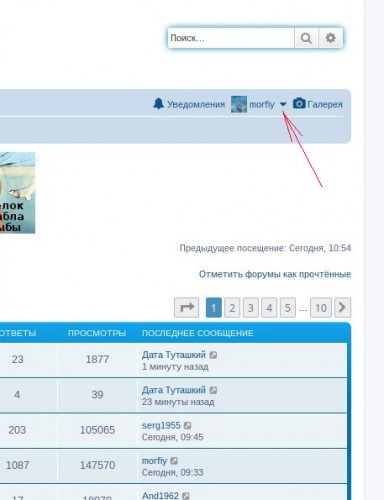View latest post icon in 1 минуту назад row
Image resolution: width=384 pixels, height=500 pixels.
tap(213, 355)
